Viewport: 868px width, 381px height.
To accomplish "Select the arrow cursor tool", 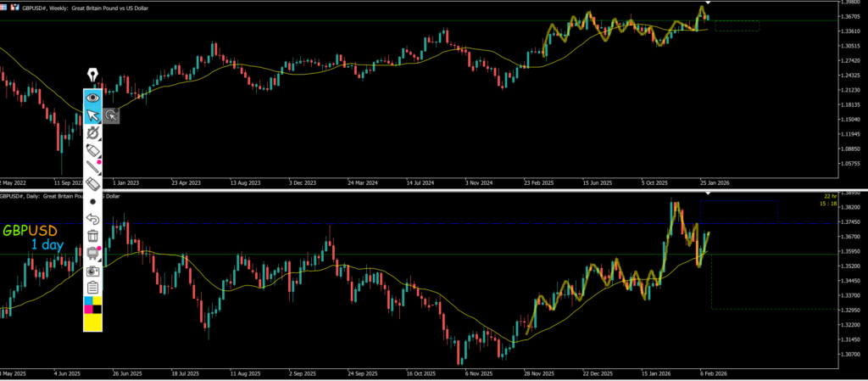I will [92, 115].
